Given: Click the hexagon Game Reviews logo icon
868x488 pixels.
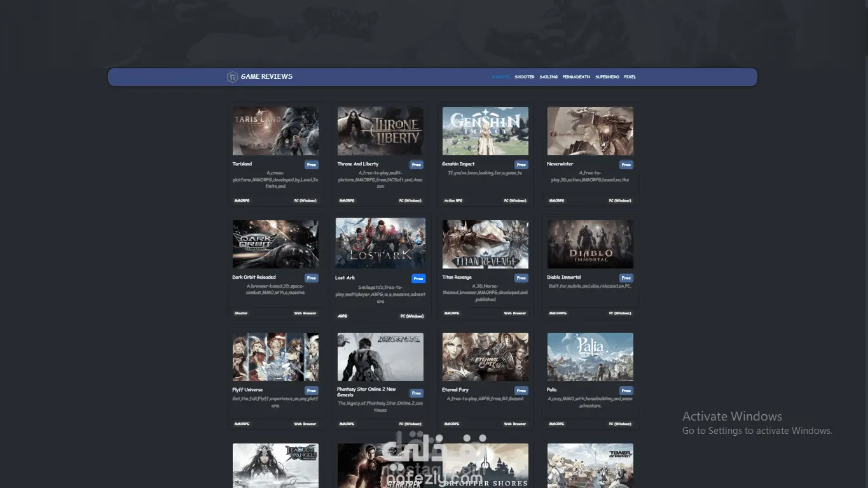Looking at the screenshot, I should [232, 77].
